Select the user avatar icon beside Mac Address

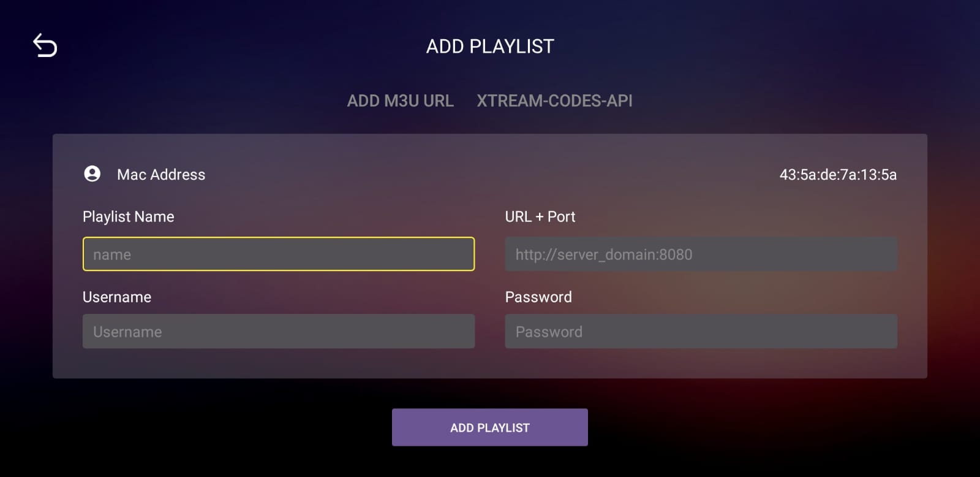pos(92,174)
